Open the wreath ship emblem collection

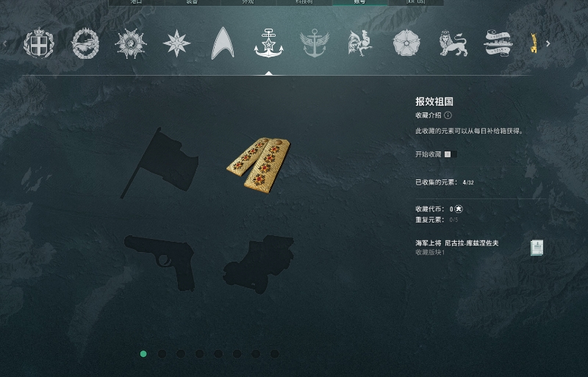pyautogui.click(x=85, y=43)
